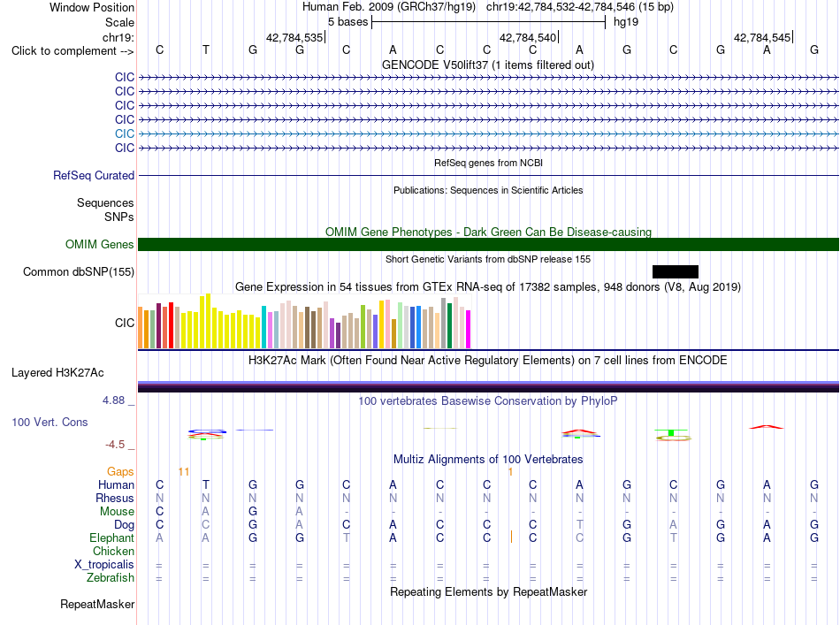Open the H3K27Ac Mark track title
This screenshot has width=840, height=625.
tap(488, 360)
